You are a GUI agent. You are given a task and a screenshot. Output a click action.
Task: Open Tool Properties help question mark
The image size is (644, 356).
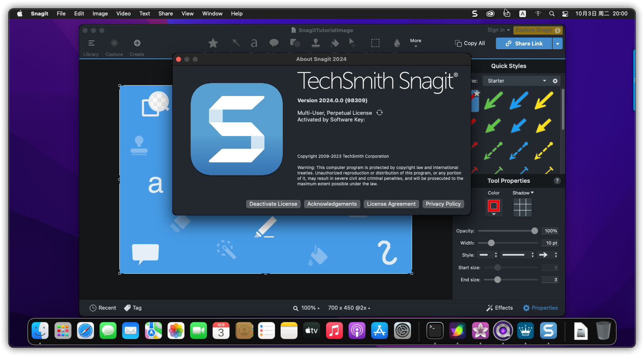coord(557,181)
